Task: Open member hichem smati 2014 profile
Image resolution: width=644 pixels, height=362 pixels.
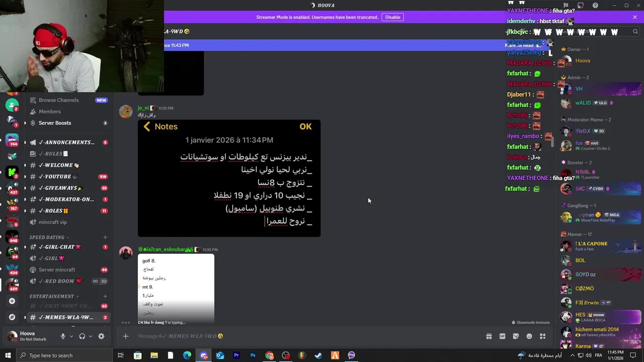Action: click(x=599, y=332)
